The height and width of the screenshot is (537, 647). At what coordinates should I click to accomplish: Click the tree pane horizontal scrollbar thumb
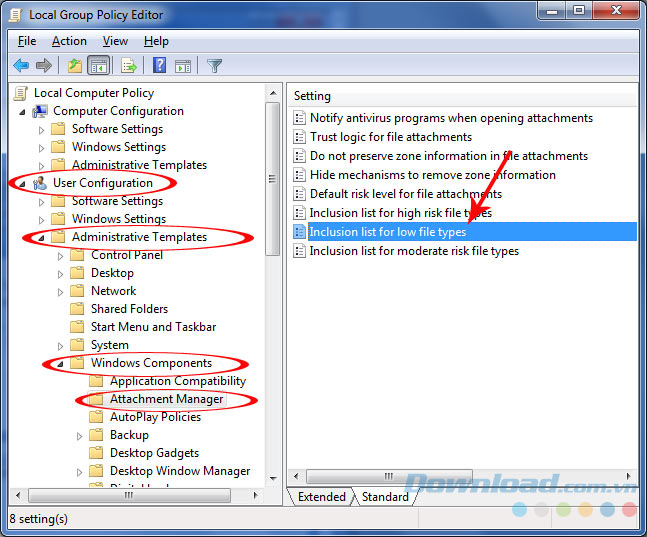(x=129, y=495)
